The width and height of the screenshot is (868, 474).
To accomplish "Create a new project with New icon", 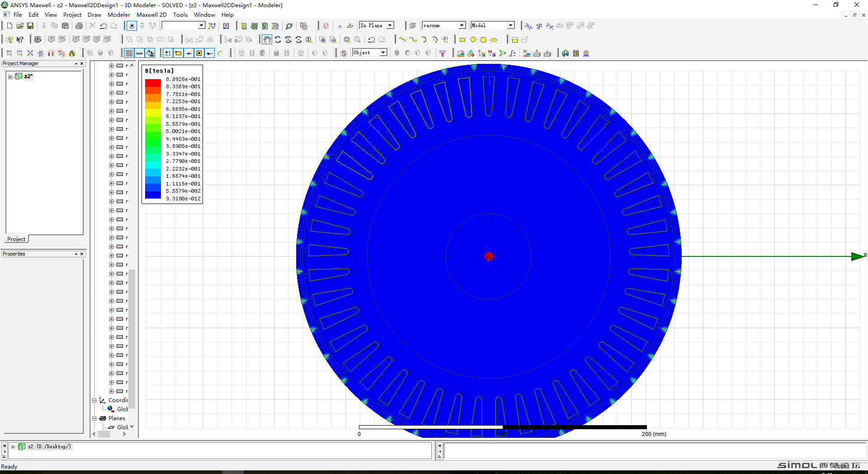I will click(9, 26).
